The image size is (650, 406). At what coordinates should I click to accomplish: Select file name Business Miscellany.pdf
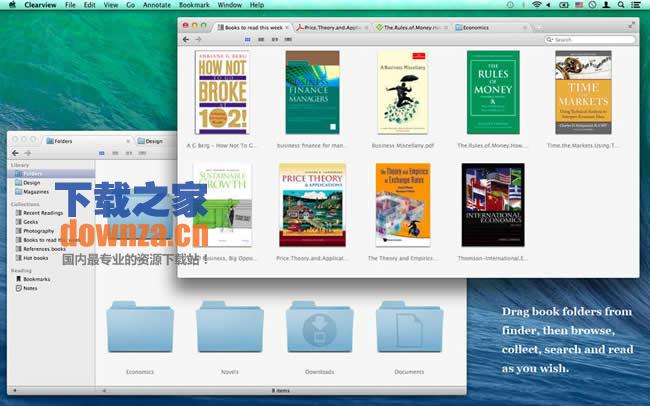[x=403, y=146]
